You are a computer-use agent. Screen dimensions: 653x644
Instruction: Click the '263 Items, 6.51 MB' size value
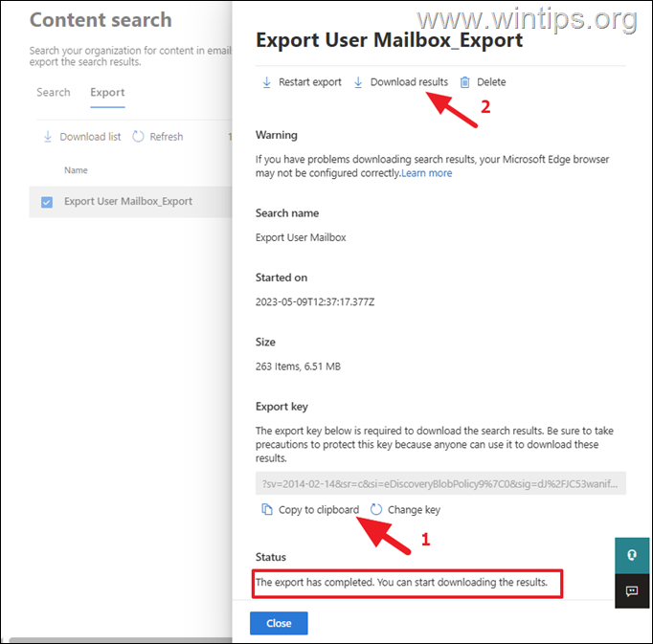tap(298, 366)
